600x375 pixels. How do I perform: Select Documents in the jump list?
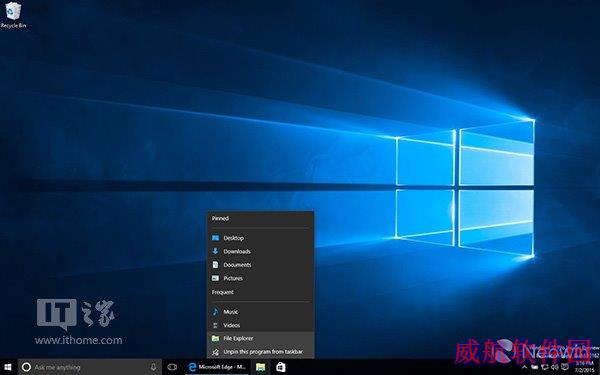tap(261, 265)
